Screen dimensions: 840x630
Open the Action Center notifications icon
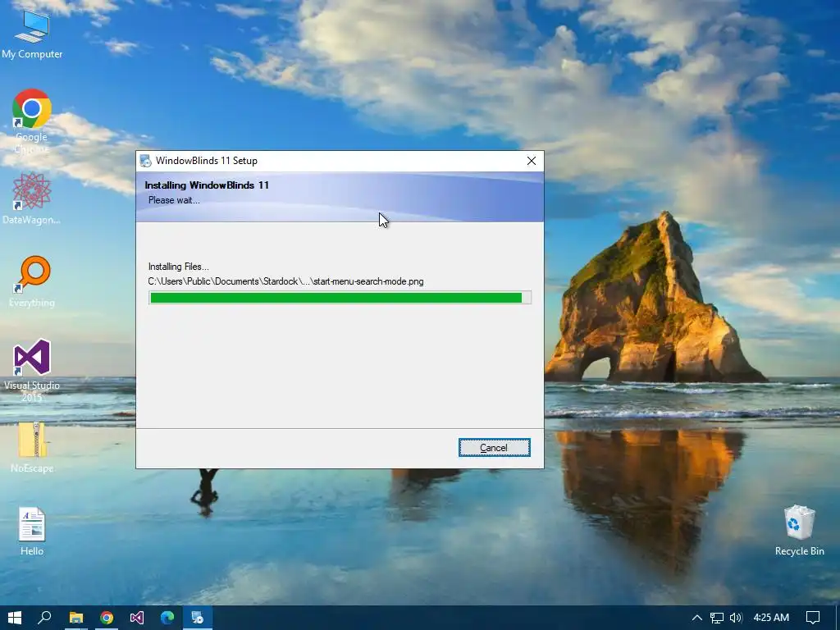pyautogui.click(x=813, y=618)
